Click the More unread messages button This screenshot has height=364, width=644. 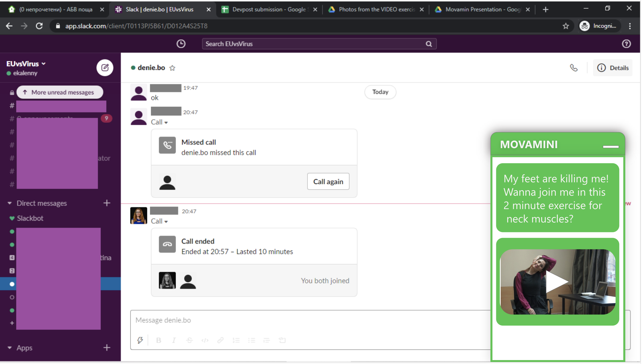[x=60, y=93]
